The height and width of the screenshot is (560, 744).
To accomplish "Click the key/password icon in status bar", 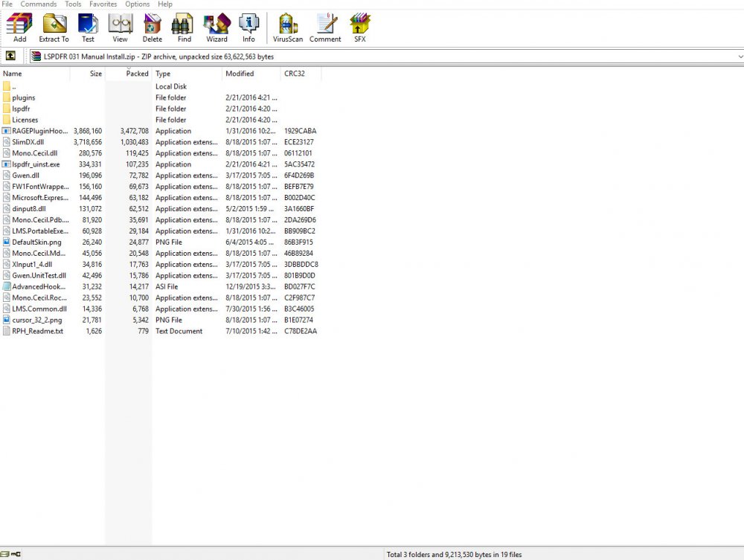I will tap(16, 554).
